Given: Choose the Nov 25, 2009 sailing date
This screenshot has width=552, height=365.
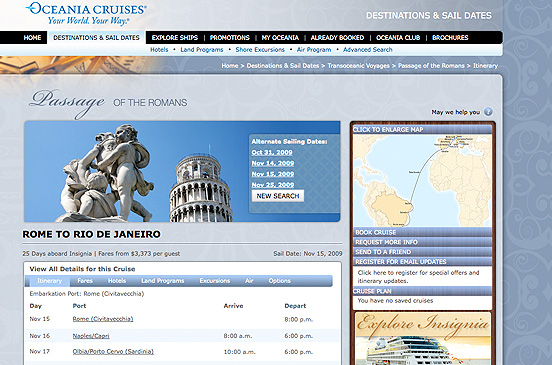Looking at the screenshot, I should (273, 185).
